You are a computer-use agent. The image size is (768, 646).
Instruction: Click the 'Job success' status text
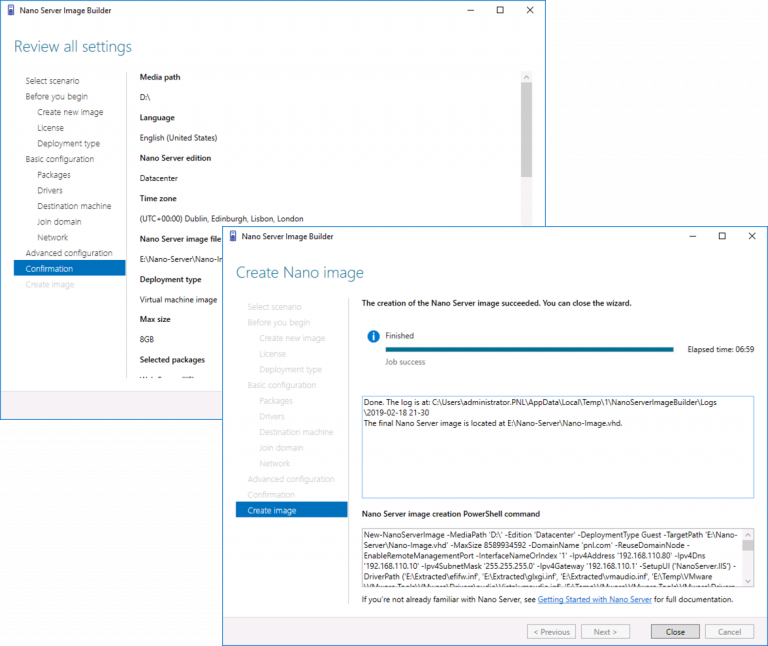click(405, 362)
